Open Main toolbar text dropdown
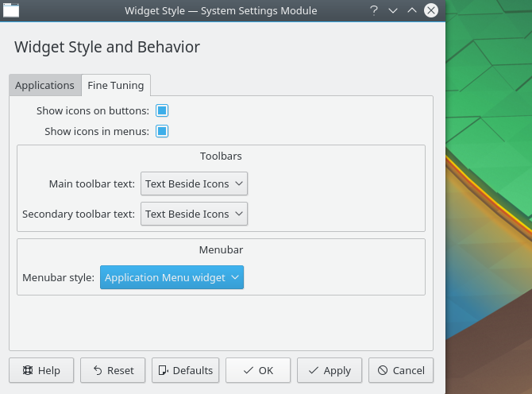532x394 pixels. click(194, 183)
